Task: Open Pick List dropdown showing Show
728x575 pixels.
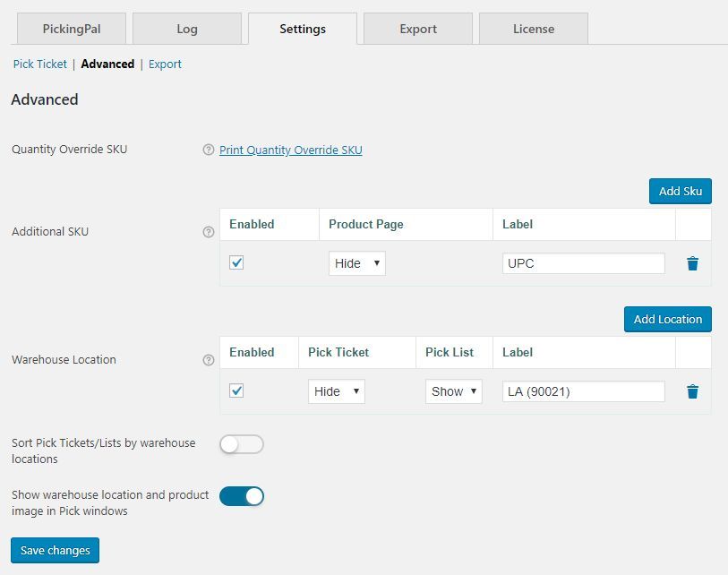Action: (453, 391)
